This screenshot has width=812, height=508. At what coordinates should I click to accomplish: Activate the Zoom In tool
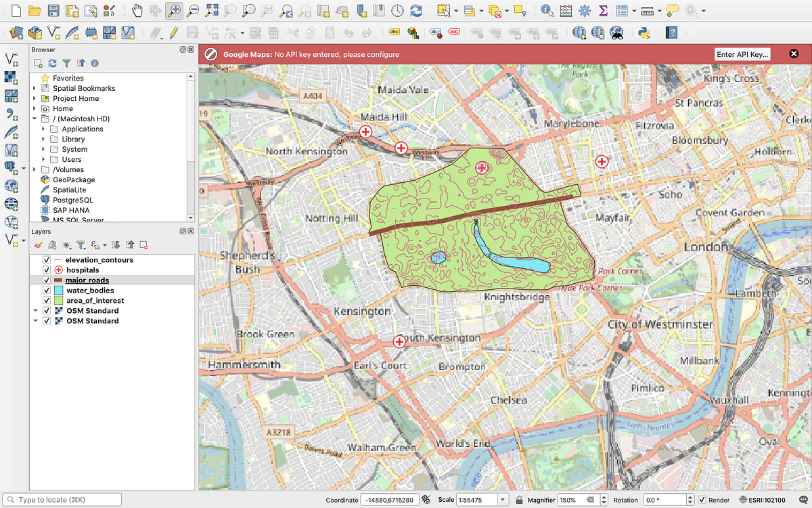click(176, 11)
